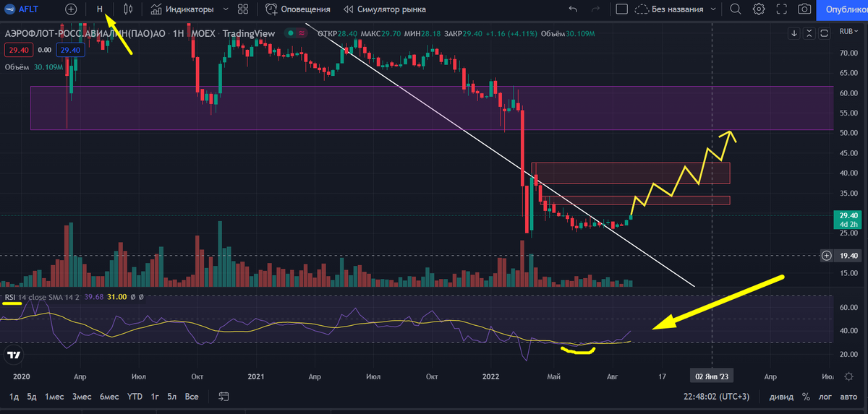The height and width of the screenshot is (414, 868).
Task: Set the range to 6мес
Action: [x=109, y=396]
